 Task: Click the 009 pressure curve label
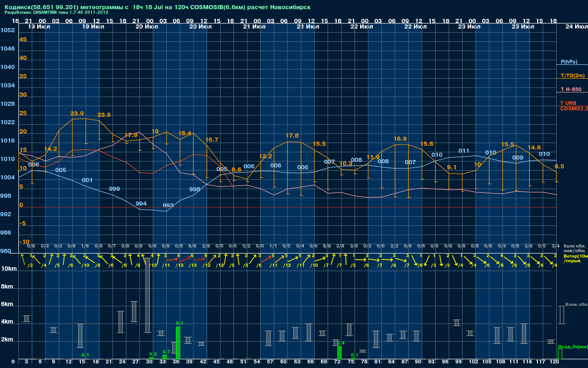pyautogui.click(x=518, y=158)
